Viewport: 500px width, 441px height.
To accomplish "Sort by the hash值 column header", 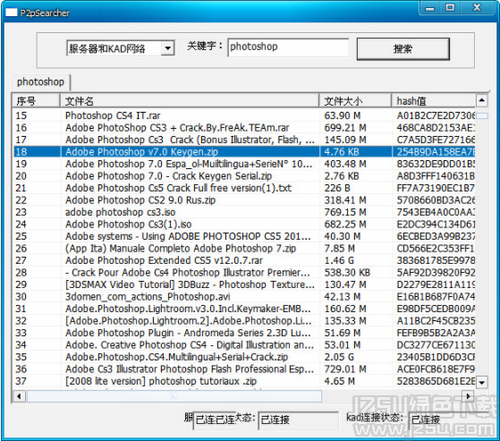I will 433,101.
